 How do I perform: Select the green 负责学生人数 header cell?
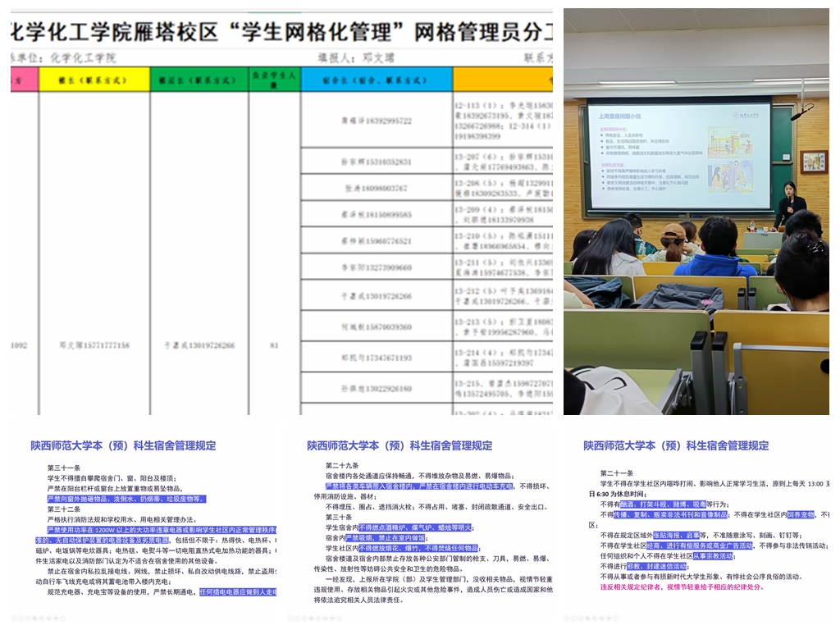click(x=274, y=80)
